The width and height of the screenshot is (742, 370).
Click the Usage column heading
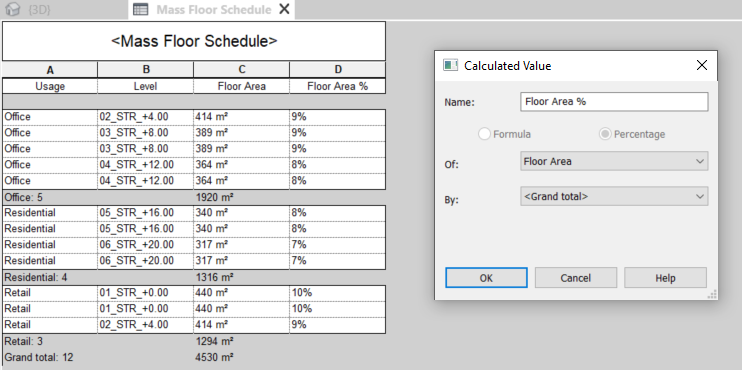point(50,86)
